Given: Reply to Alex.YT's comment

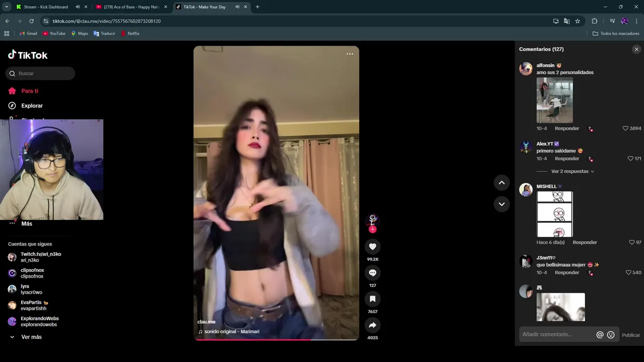Looking at the screenshot, I should click(567, 158).
